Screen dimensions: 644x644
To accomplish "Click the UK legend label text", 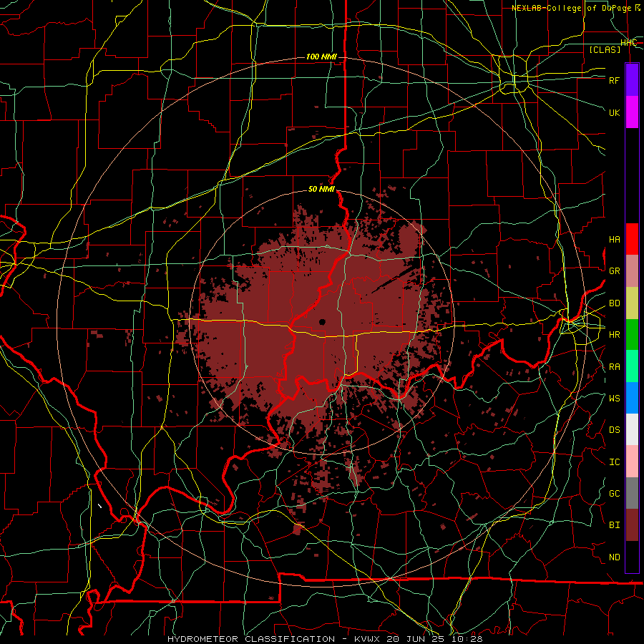I will 614,112.
